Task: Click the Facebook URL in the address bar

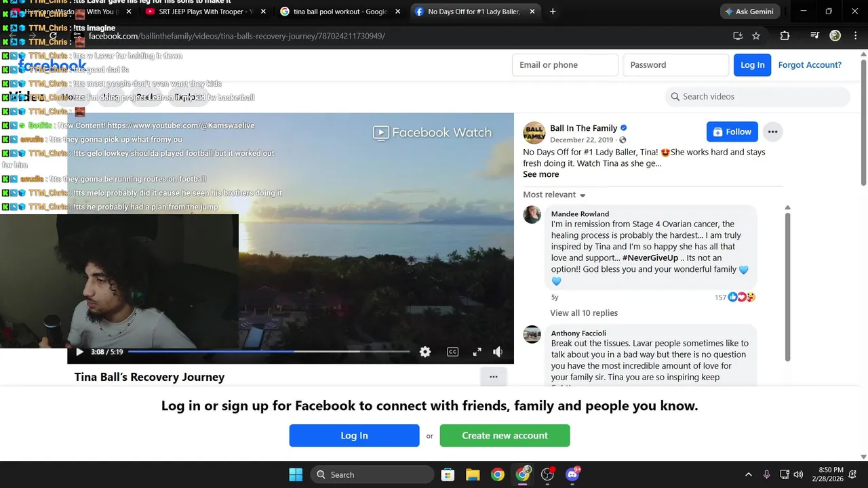Action: pyautogui.click(x=237, y=36)
